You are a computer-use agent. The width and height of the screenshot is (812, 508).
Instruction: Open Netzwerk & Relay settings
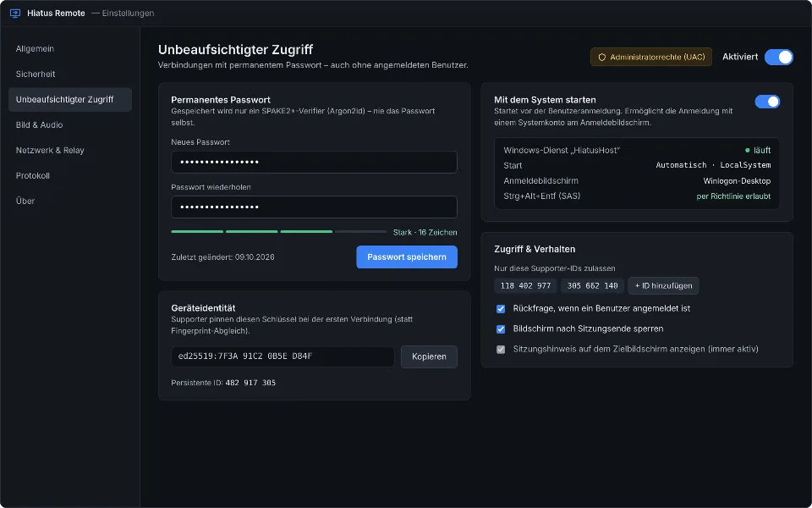tap(70, 151)
